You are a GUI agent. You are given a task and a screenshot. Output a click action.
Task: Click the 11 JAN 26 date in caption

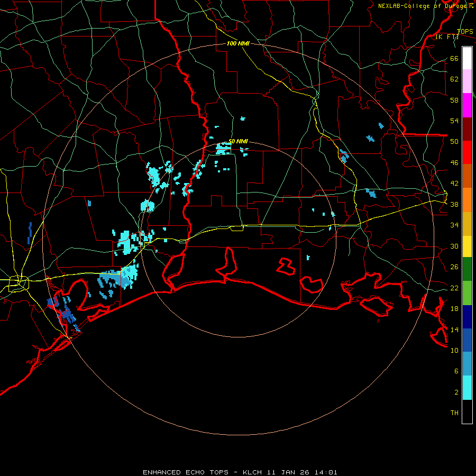click(289, 472)
